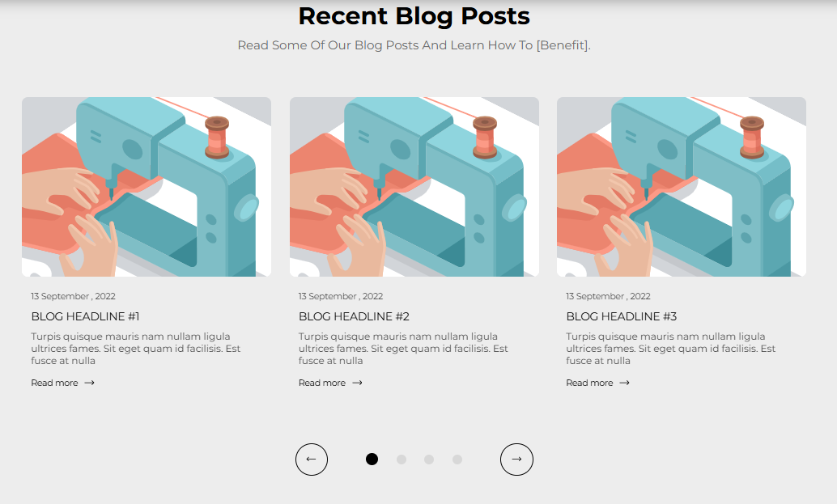The width and height of the screenshot is (837, 504).
Task: Click the Recent Blog Posts heading
Action: click(414, 16)
